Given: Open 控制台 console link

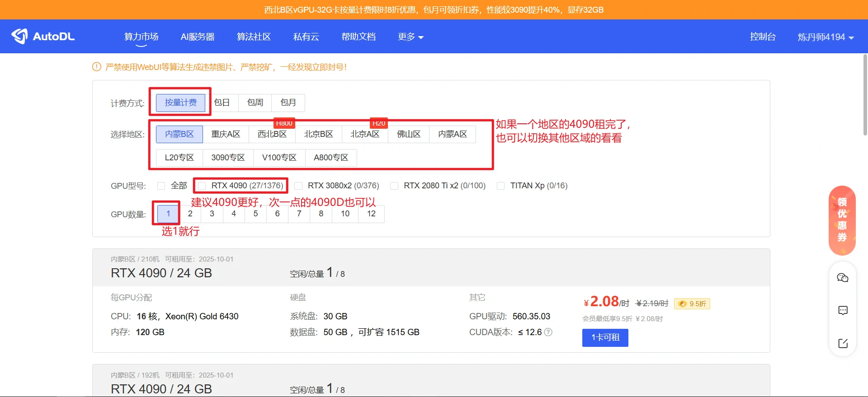Looking at the screenshot, I should coord(763,37).
